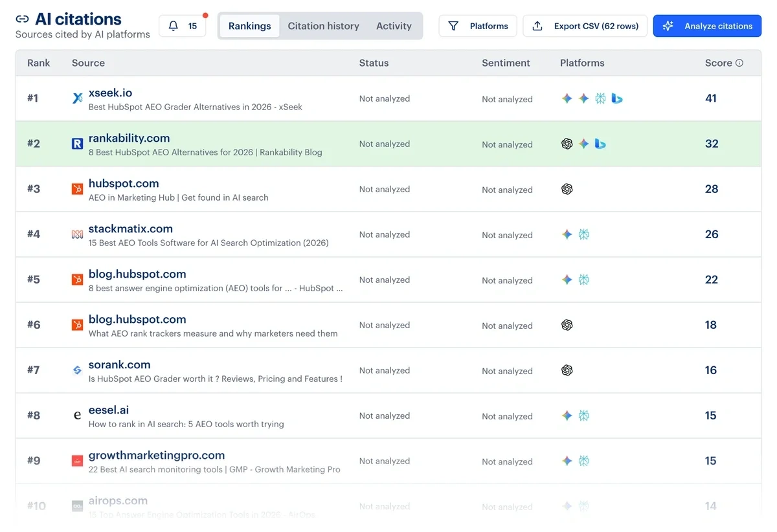
Task: Click score 16 in the sorank.com row
Action: pyautogui.click(x=711, y=370)
